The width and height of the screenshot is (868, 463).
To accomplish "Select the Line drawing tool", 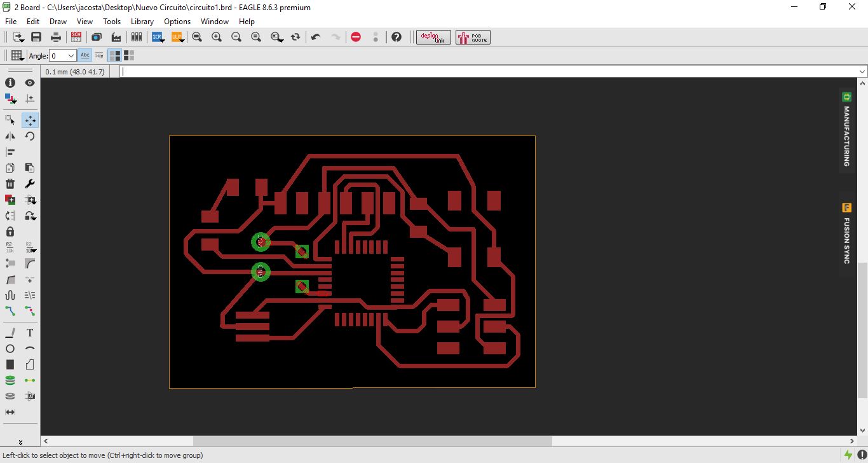I will pyautogui.click(x=10, y=333).
